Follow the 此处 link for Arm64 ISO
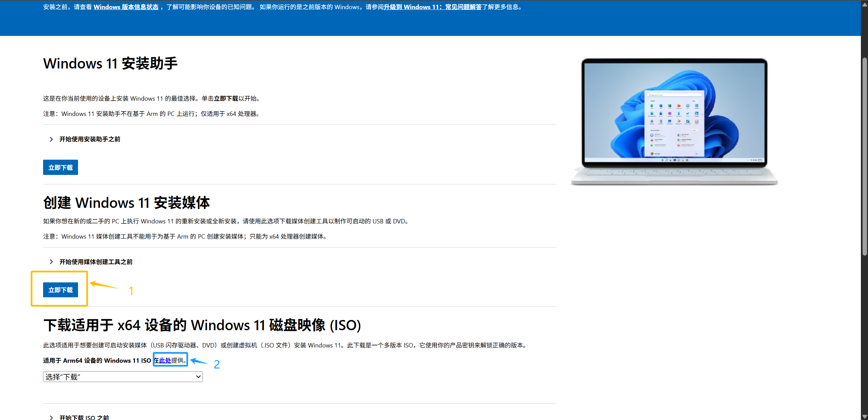The height and width of the screenshot is (420, 868). (165, 361)
